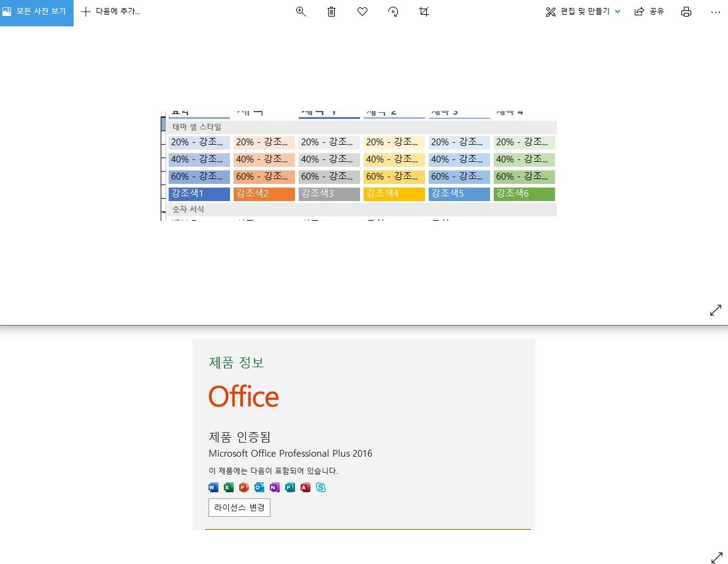Expand lower image with fullscreen arrow
This screenshot has height=564, width=728.
(715, 557)
